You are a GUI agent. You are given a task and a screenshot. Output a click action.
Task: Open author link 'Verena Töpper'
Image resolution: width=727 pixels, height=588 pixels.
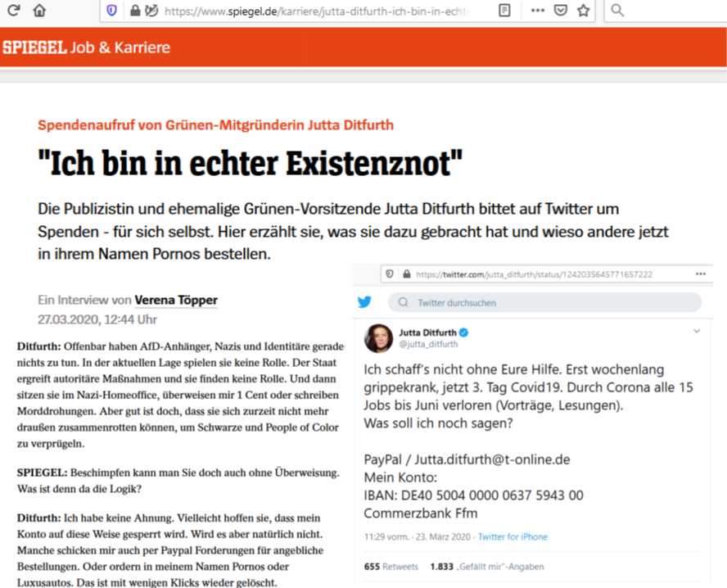[176, 300]
